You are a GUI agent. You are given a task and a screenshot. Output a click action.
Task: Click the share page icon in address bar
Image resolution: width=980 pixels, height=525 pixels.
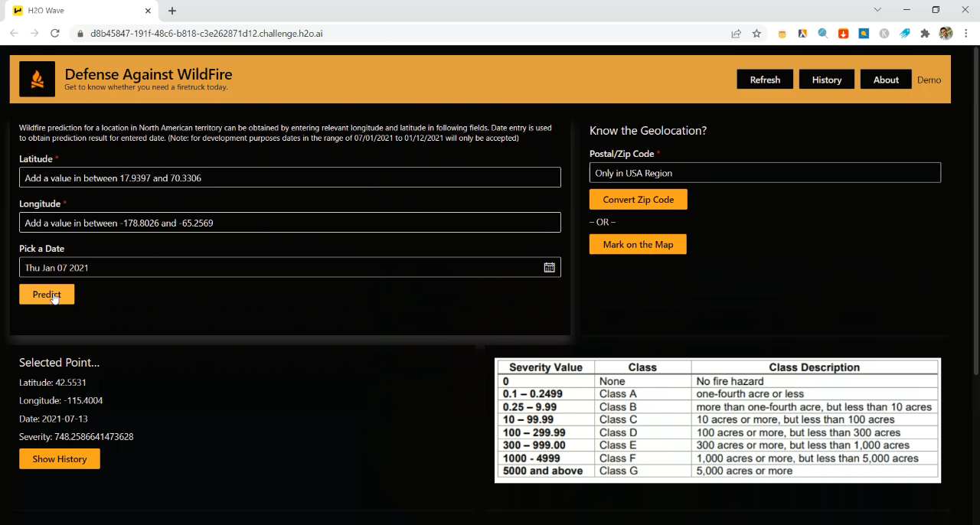[736, 34]
